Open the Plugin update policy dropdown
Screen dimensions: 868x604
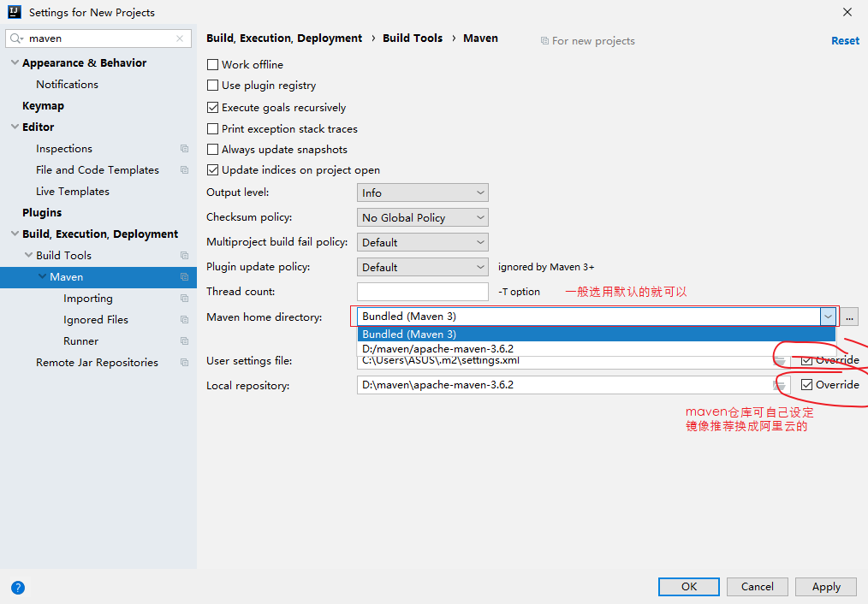pos(422,267)
